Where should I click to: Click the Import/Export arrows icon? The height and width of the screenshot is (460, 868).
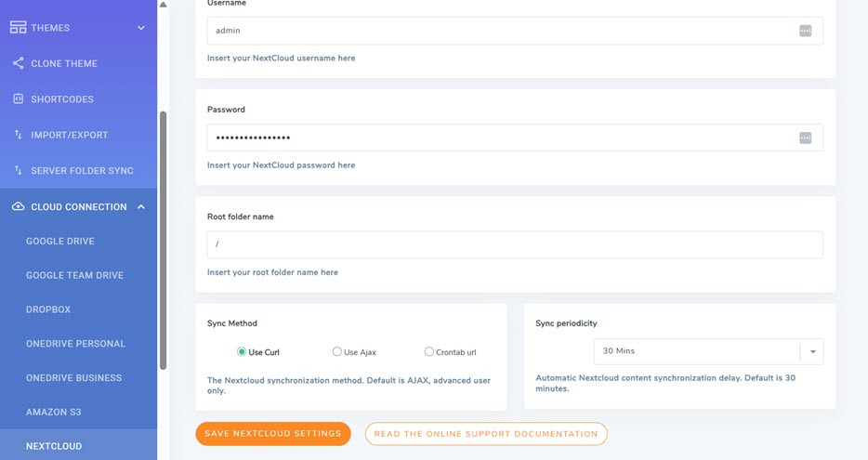point(18,135)
